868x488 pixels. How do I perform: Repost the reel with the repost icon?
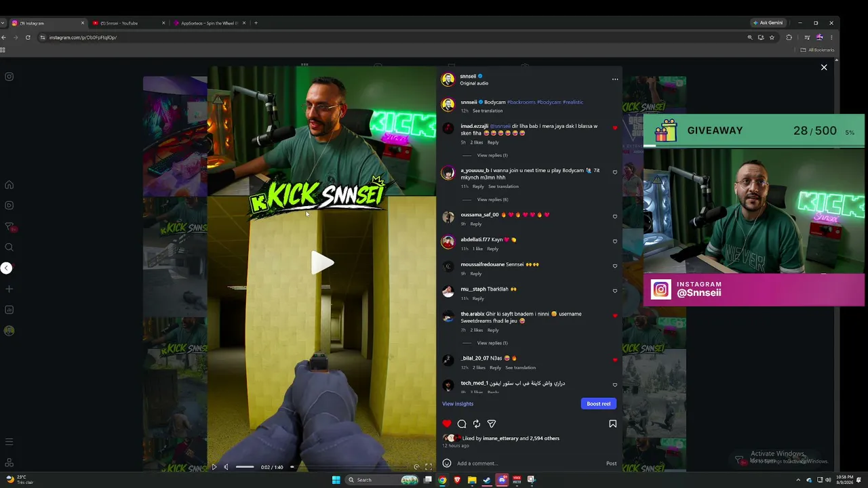[477, 424]
